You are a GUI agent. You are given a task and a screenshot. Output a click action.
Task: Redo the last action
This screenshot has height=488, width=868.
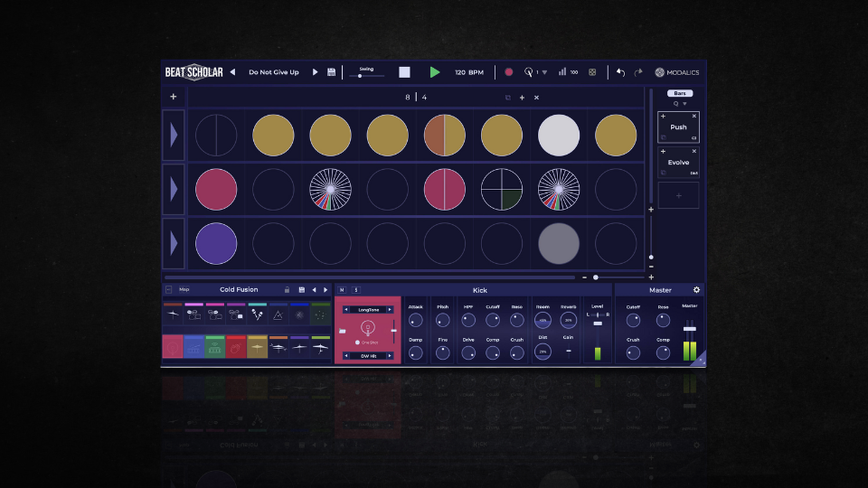(x=638, y=72)
